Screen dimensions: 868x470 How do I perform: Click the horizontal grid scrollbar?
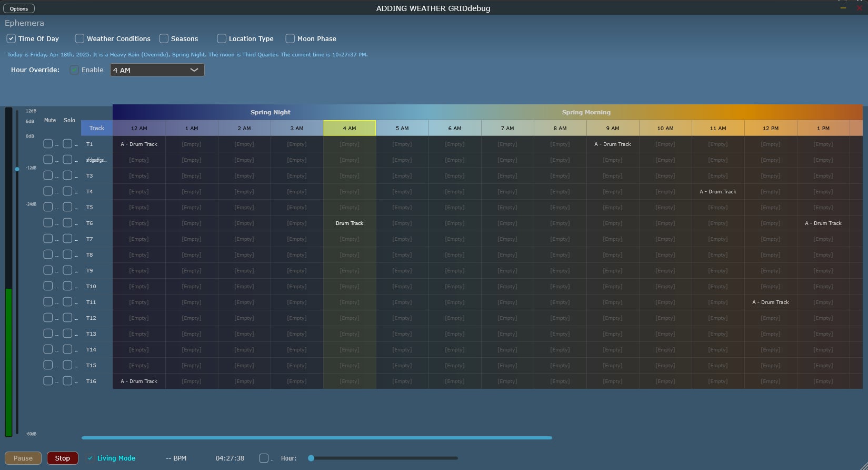[316, 437]
